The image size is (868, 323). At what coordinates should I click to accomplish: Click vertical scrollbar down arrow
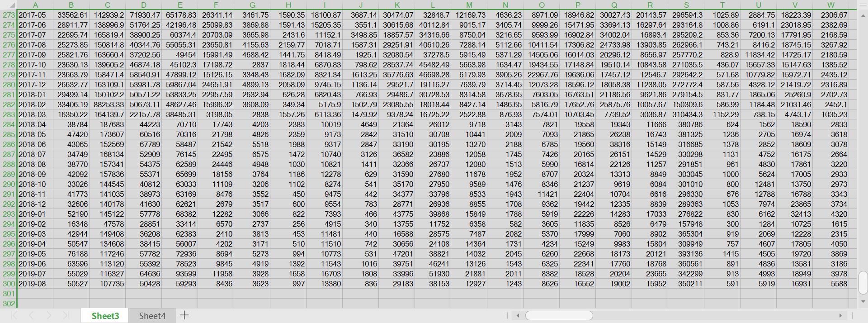pyautogui.click(x=863, y=301)
